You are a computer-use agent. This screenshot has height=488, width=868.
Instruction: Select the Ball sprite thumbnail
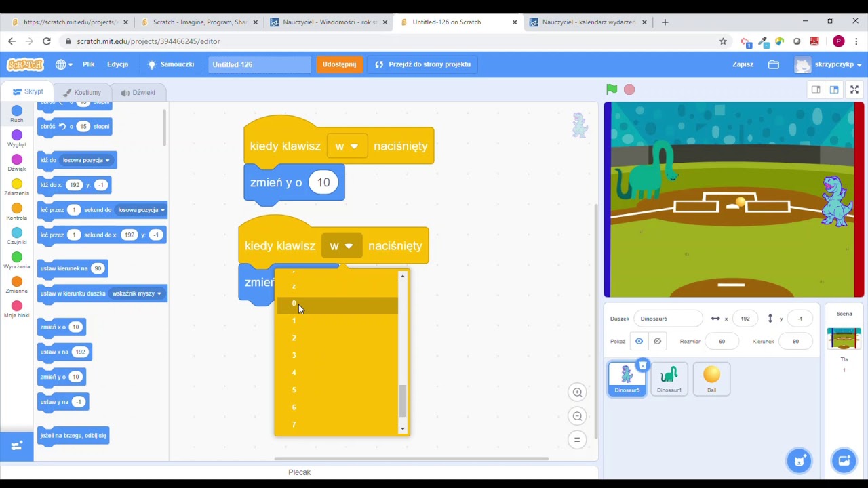click(x=711, y=378)
